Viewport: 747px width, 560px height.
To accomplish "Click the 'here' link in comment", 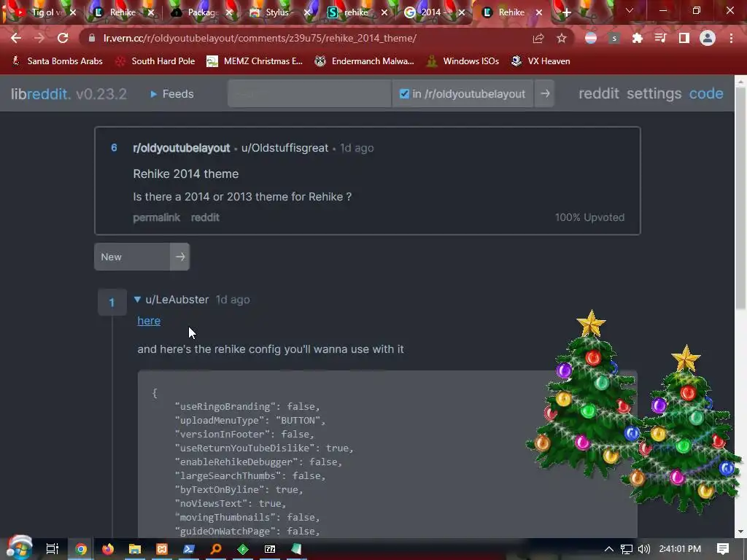I will coord(149,321).
